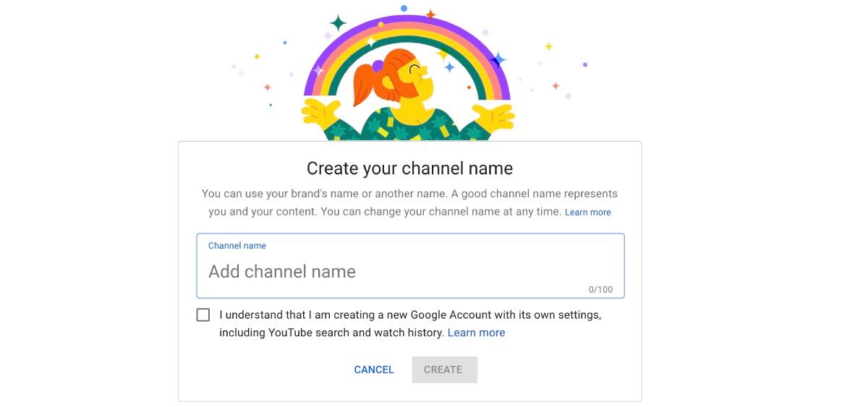Click the 'Create your channel name' heading
The width and height of the screenshot is (868, 407).
[409, 168]
